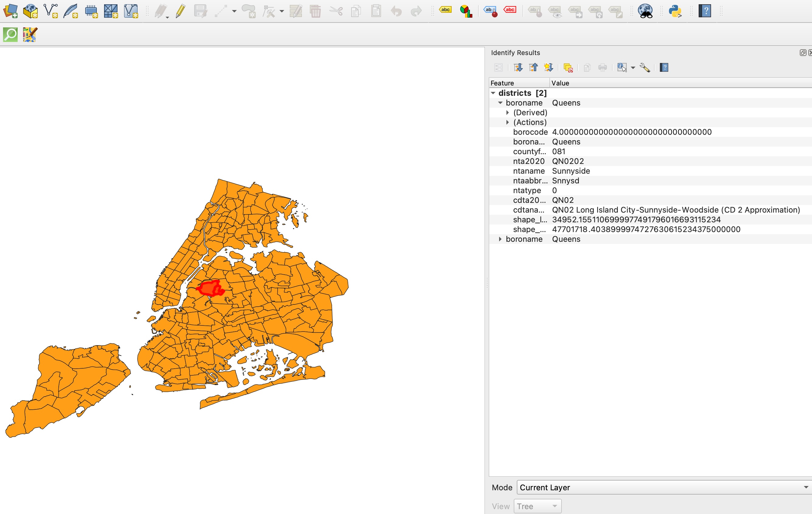Image resolution: width=812 pixels, height=514 pixels.
Task: Clear the identify results
Action: click(x=568, y=68)
